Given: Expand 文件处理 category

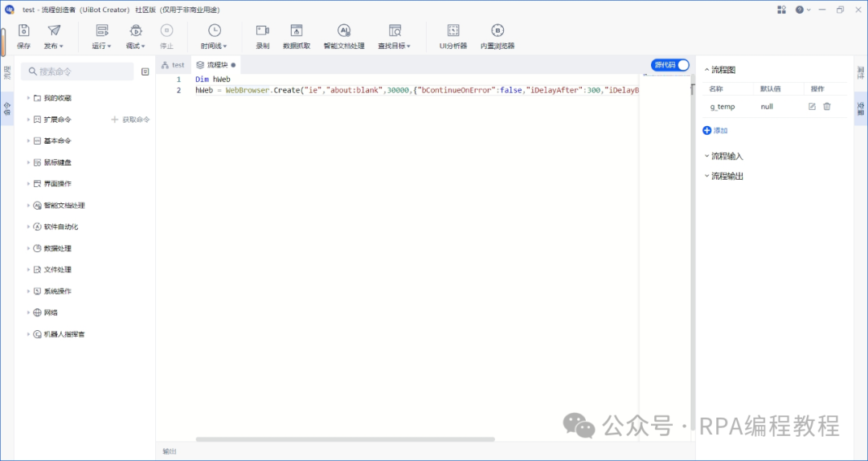Looking at the screenshot, I should [28, 270].
